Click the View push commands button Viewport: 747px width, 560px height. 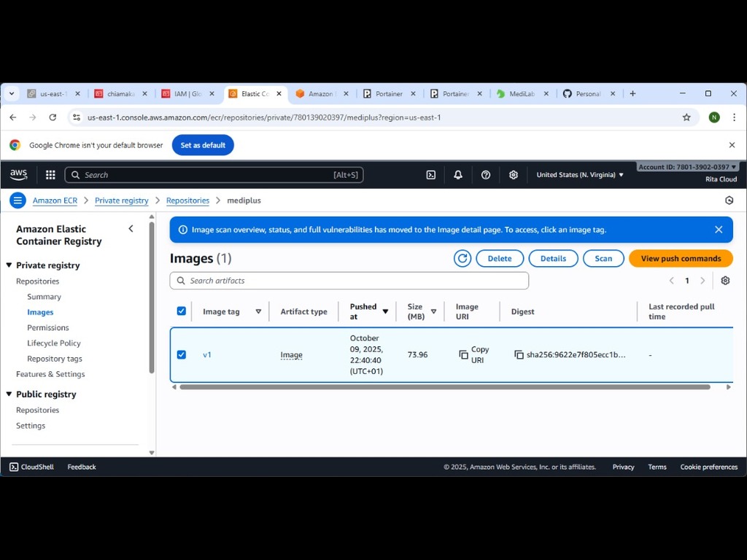(680, 258)
